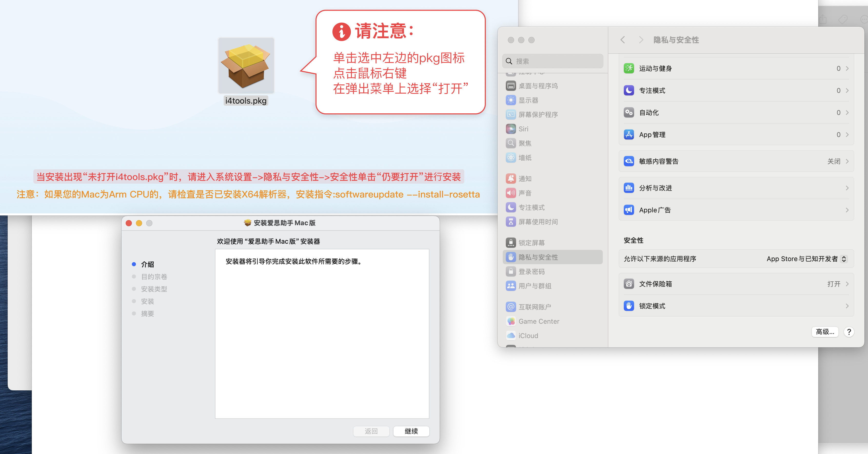
Task: Open the Displays sidebar item (显示器)
Action: click(x=553, y=101)
